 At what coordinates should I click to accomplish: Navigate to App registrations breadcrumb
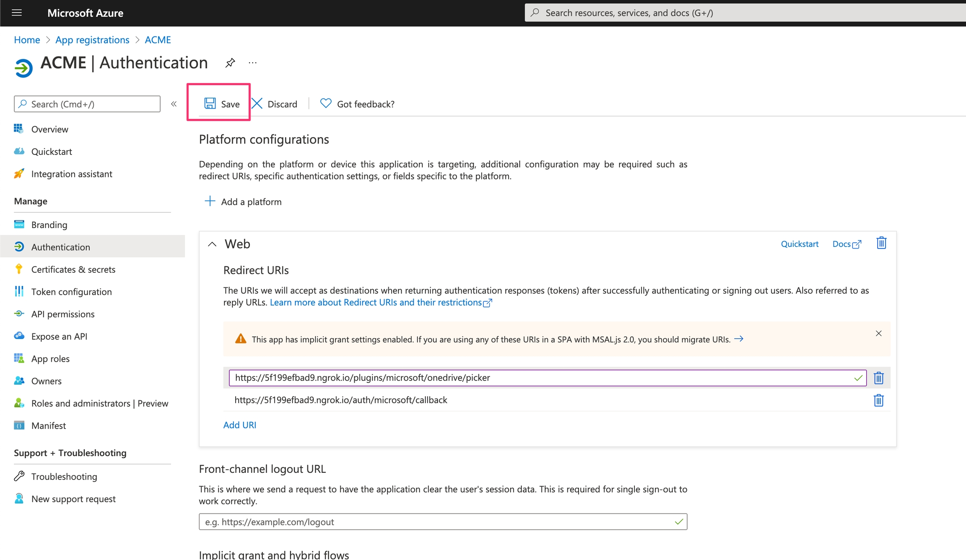tap(92, 40)
